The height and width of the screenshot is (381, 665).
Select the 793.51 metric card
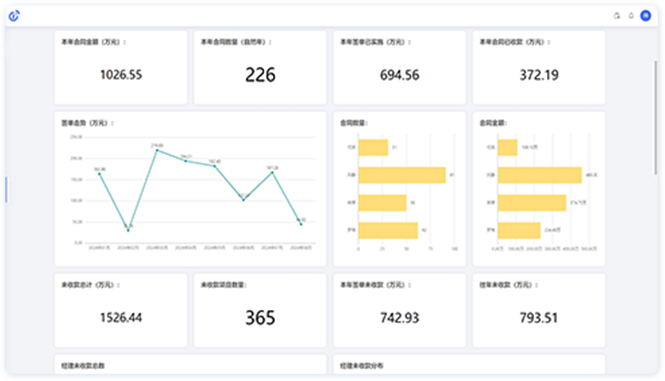(539, 310)
